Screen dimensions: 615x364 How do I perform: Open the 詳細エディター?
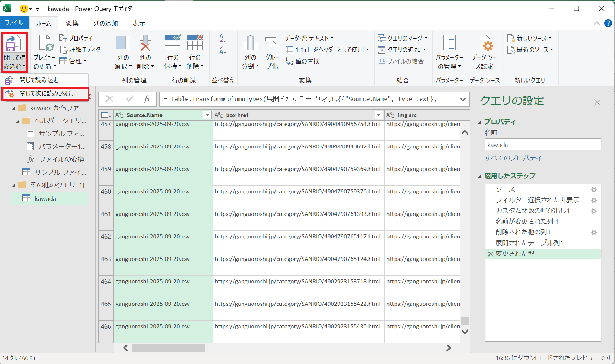pyautogui.click(x=83, y=50)
